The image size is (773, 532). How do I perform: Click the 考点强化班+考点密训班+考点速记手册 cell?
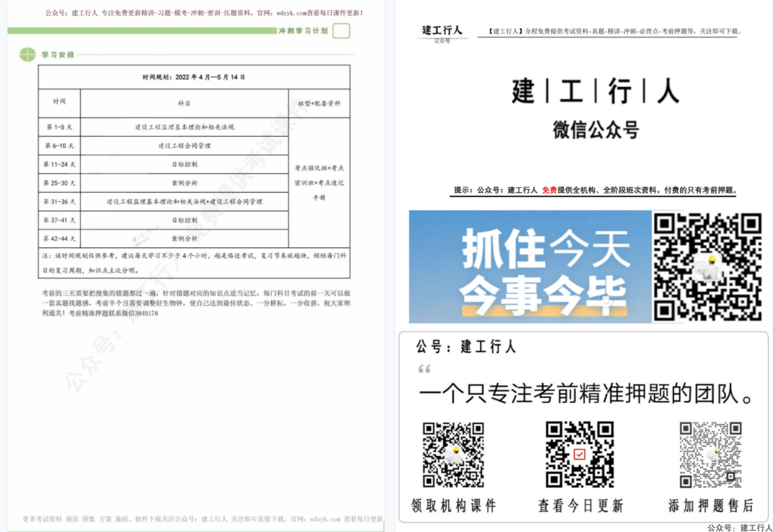tap(319, 183)
